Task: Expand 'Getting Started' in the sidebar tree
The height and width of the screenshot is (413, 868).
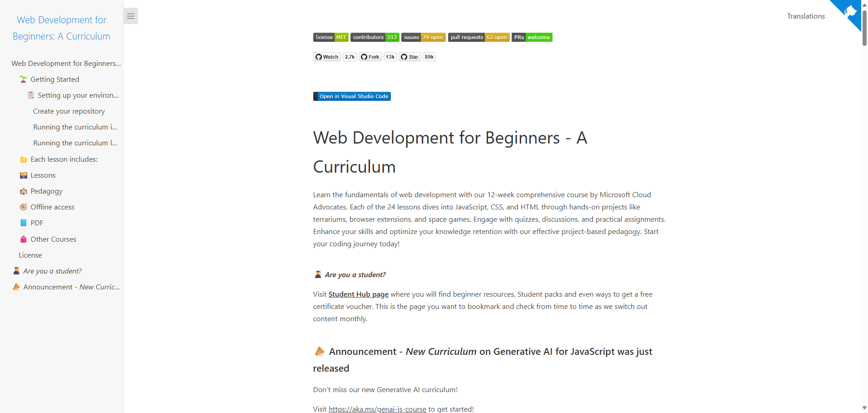Action: pos(54,79)
